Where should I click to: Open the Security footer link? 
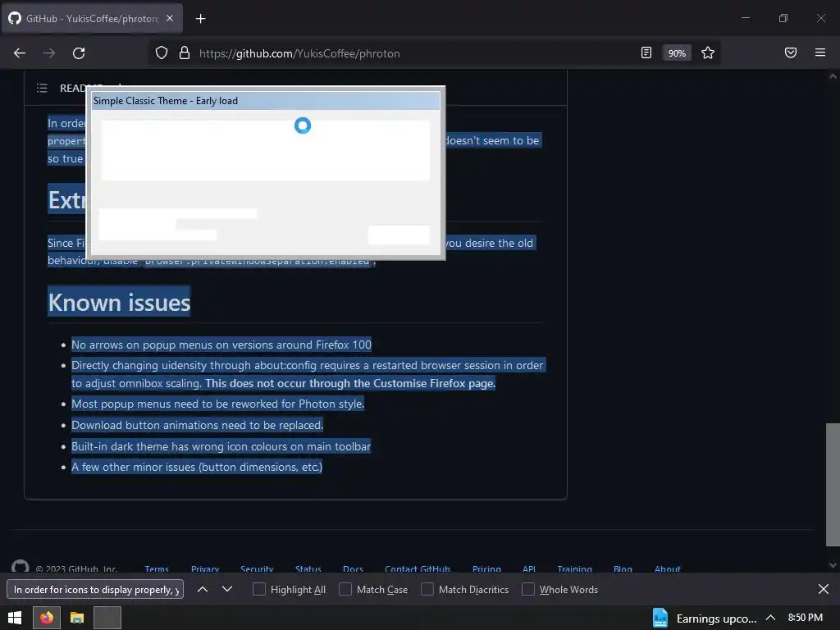[257, 568]
